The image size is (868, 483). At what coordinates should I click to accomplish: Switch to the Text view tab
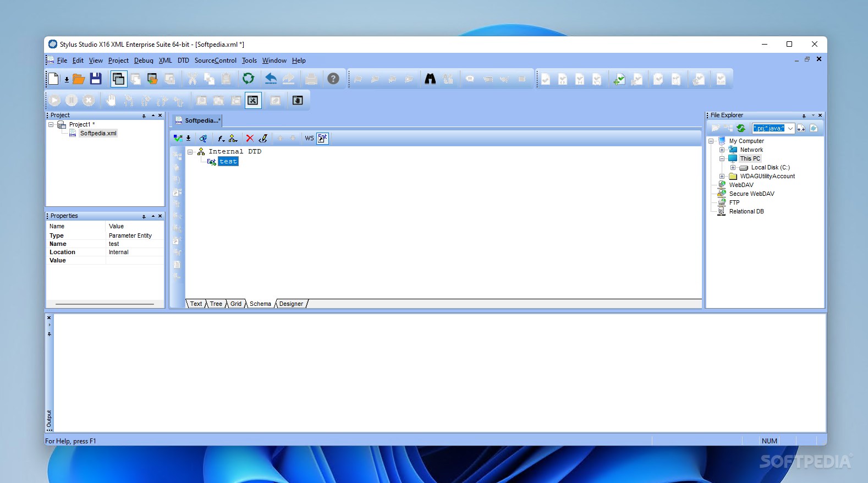point(196,304)
